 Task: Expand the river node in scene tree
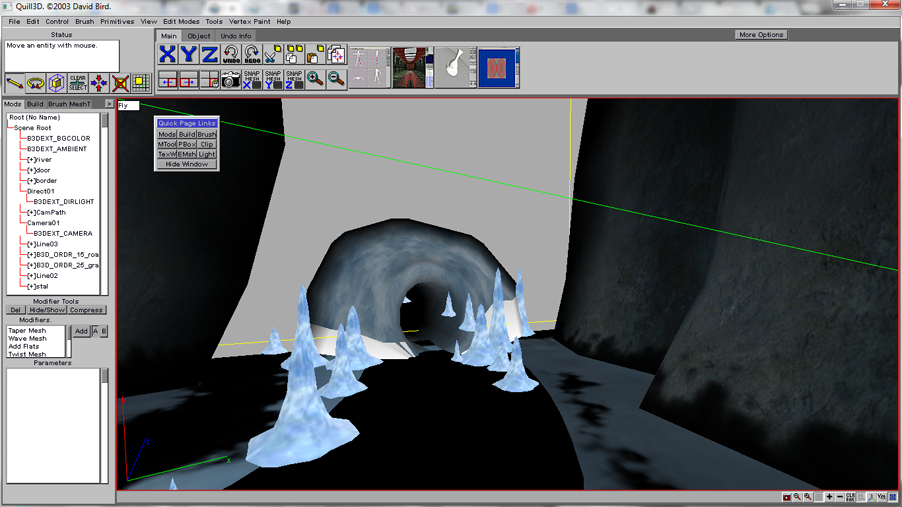32,160
